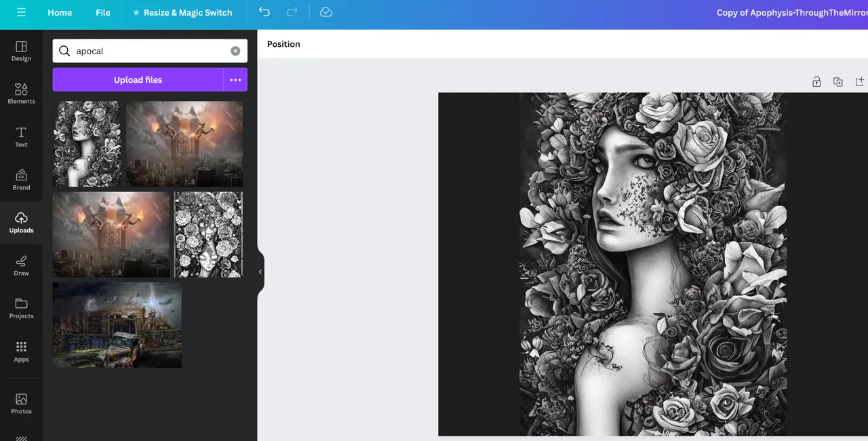
Task: Open the Design side panel
Action: pyautogui.click(x=21, y=51)
